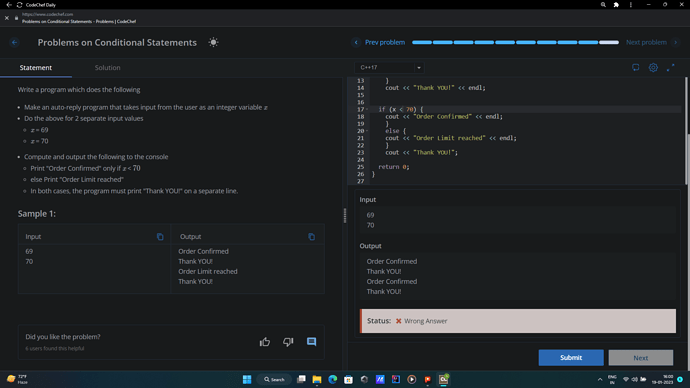This screenshot has height=388, width=690.
Task: Open the Next problem link
Action: tap(646, 43)
